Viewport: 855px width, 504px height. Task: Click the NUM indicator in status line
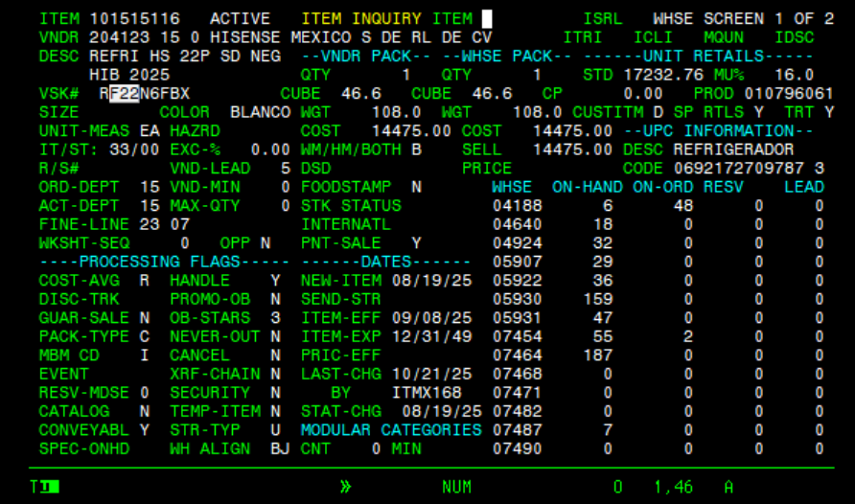tap(456, 487)
